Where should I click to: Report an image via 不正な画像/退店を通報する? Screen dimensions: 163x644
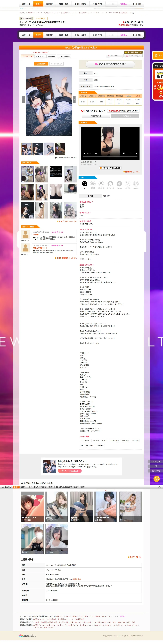tap(66, 158)
